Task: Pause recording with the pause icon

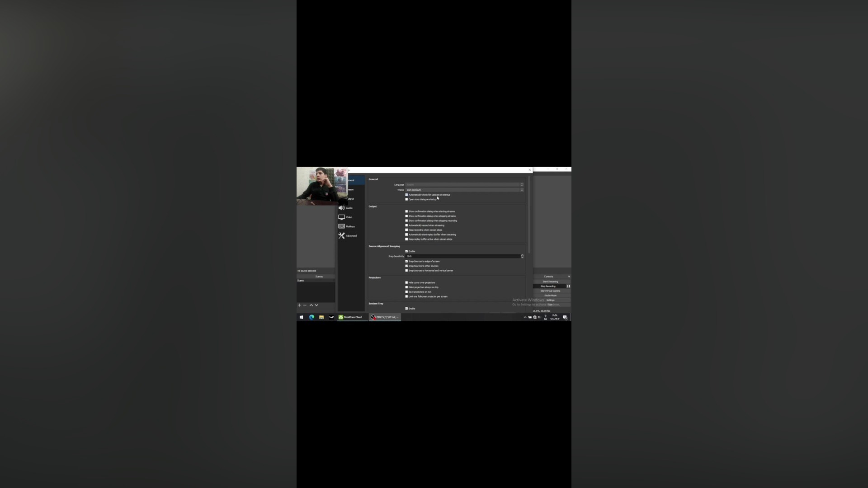Action: 568,286
